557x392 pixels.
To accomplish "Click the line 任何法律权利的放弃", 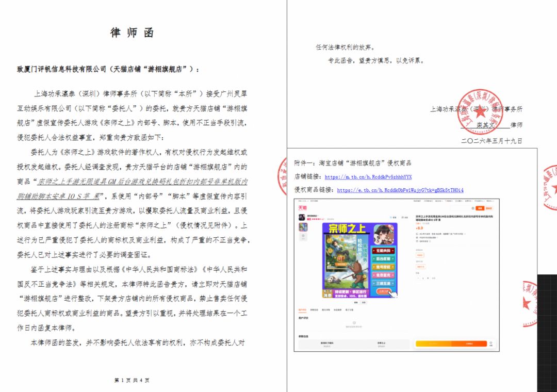I will tap(345, 47).
